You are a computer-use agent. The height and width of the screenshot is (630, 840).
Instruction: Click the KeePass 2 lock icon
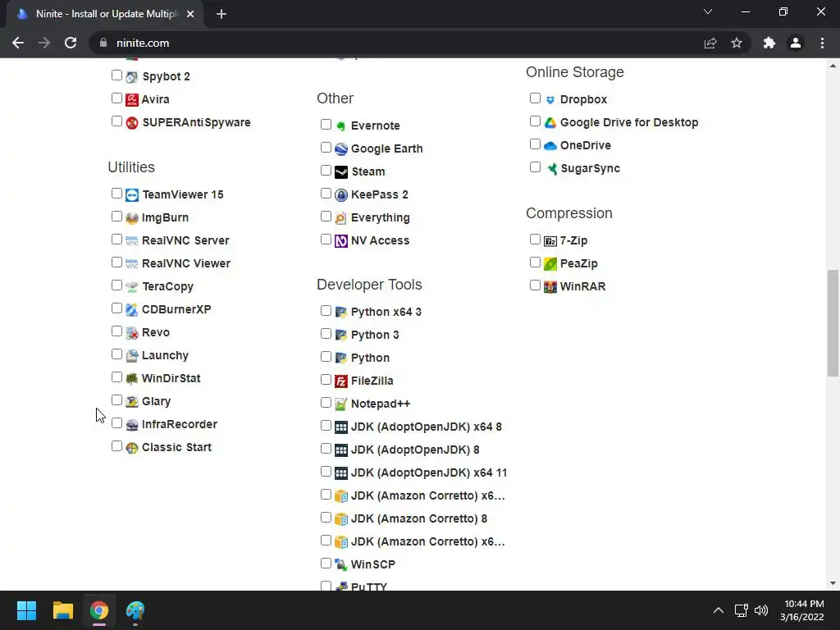(x=341, y=195)
